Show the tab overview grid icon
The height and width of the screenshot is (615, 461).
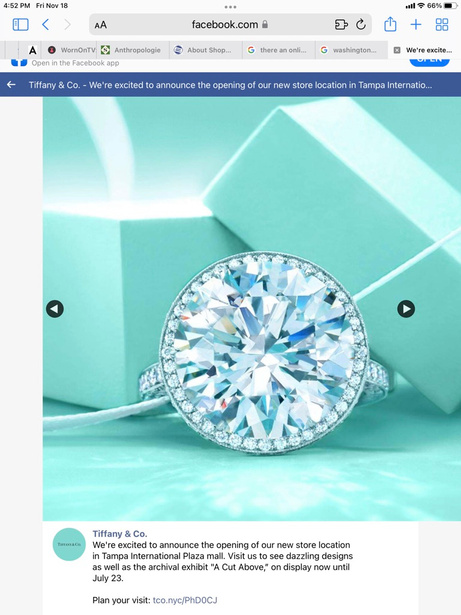(x=442, y=25)
